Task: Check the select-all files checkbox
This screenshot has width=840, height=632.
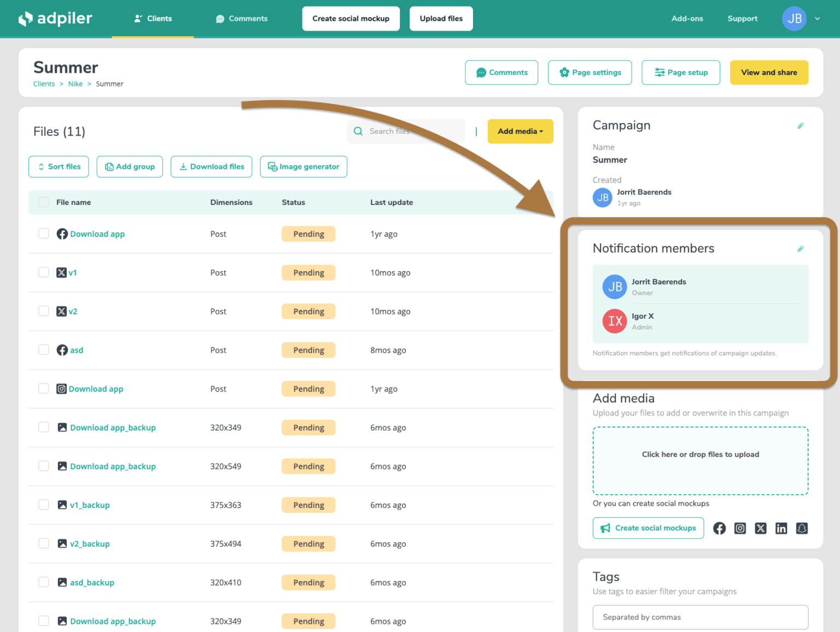Action: (x=43, y=202)
